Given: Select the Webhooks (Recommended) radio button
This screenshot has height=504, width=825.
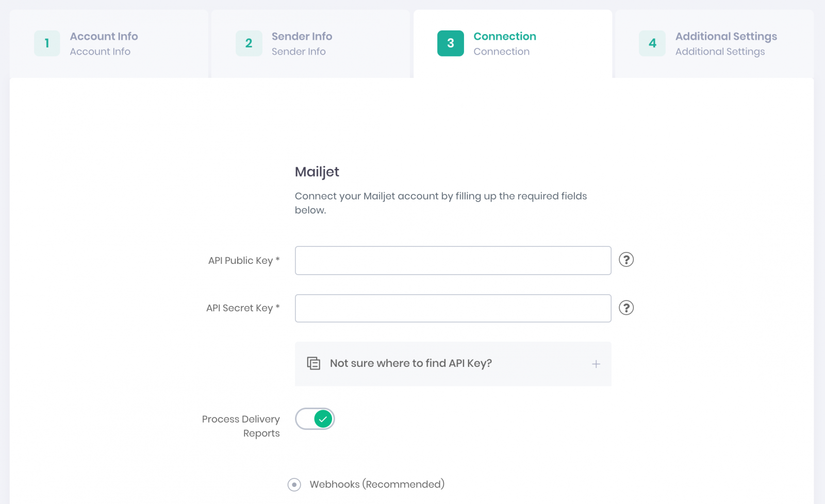Looking at the screenshot, I should click(x=294, y=484).
